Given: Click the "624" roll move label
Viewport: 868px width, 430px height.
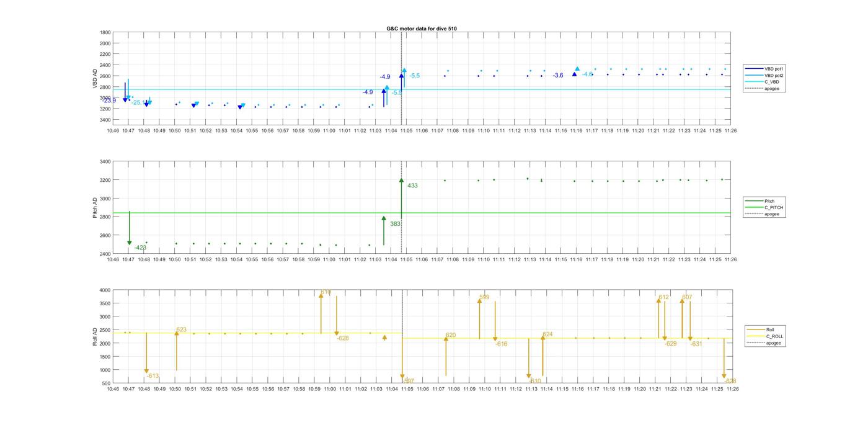Looking at the screenshot, I should click(547, 334).
